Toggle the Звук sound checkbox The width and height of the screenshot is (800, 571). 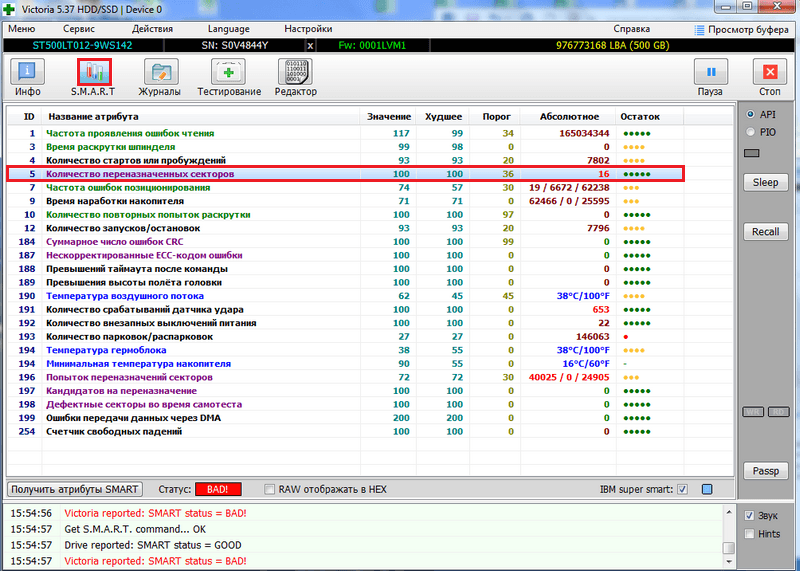point(749,515)
